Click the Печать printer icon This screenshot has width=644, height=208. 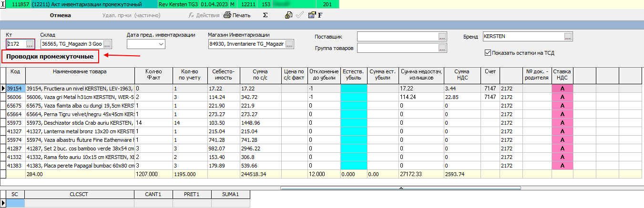227,15
